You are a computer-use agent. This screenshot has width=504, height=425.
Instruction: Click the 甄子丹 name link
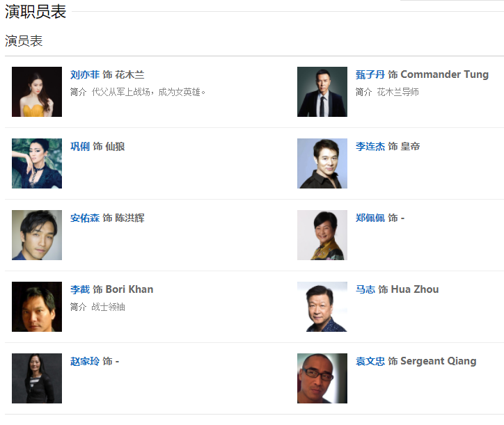coord(370,74)
